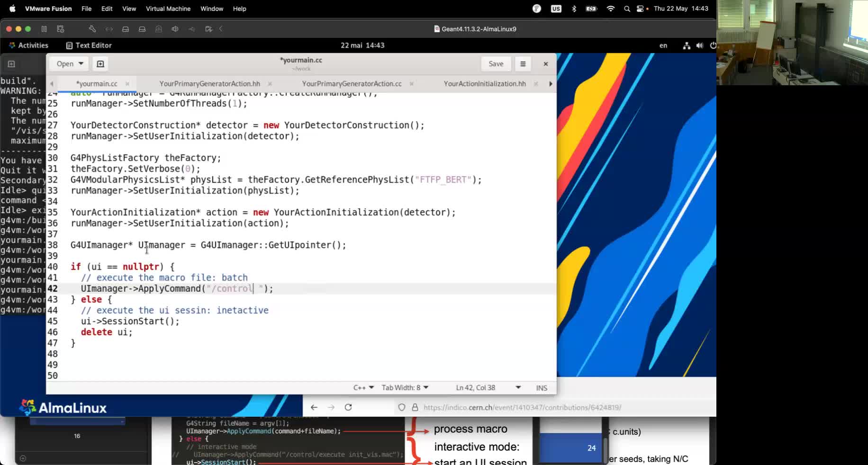This screenshot has width=868, height=465.
Task: Open the Virtual Machine menu
Action: click(168, 9)
